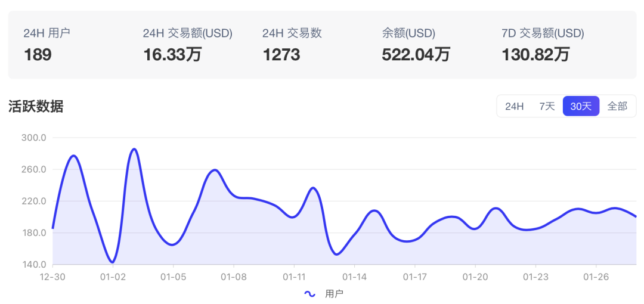Click the lowest chart trough near 01-02
This screenshot has width=644, height=304.
coord(112,262)
